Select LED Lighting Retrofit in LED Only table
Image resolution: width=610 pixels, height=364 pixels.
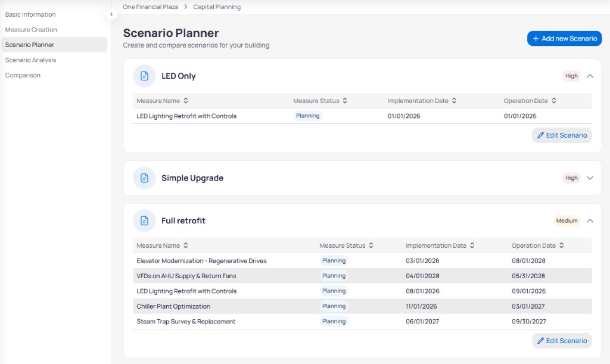(362, 116)
